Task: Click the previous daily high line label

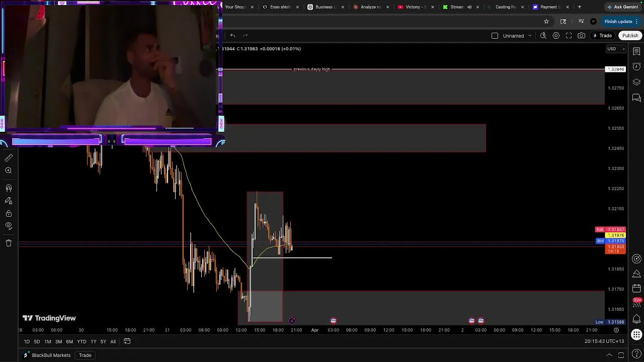Action: click(312, 69)
